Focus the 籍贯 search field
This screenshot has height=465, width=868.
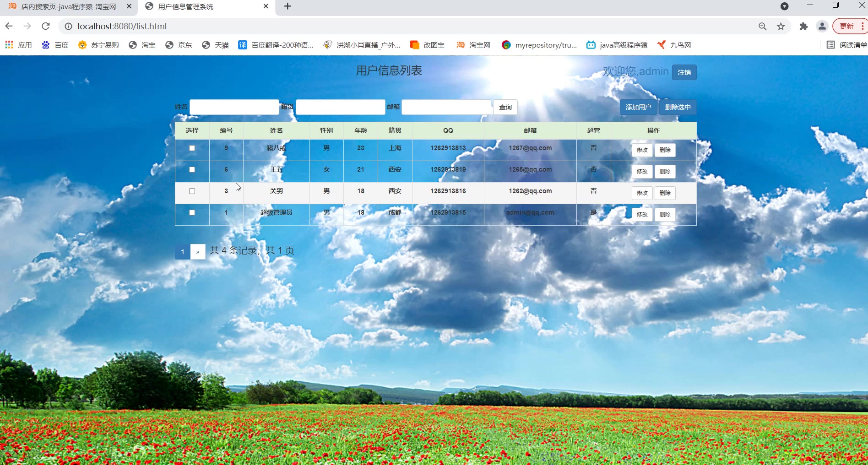[340, 107]
